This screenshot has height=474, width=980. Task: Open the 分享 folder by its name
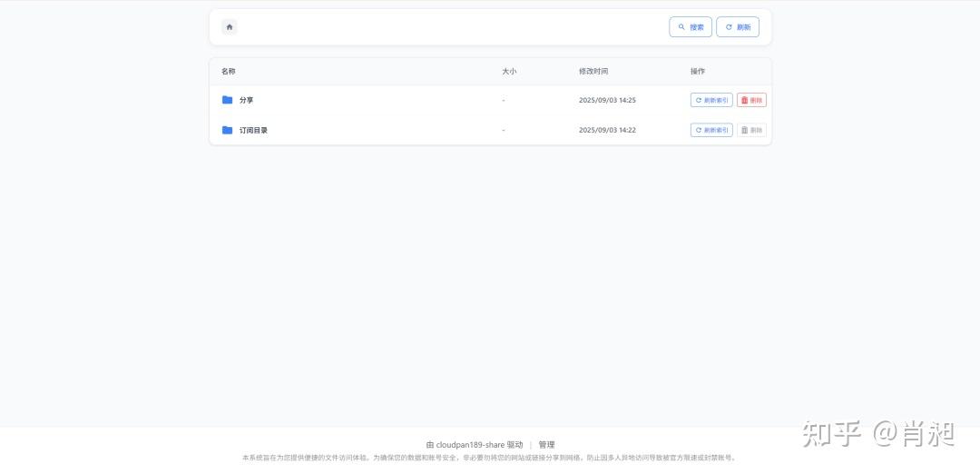click(x=247, y=100)
